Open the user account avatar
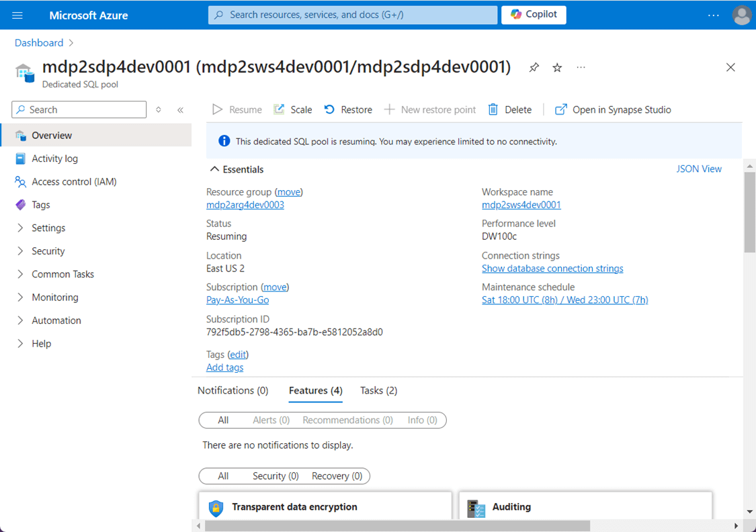Image resolution: width=756 pixels, height=532 pixels. pos(741,15)
